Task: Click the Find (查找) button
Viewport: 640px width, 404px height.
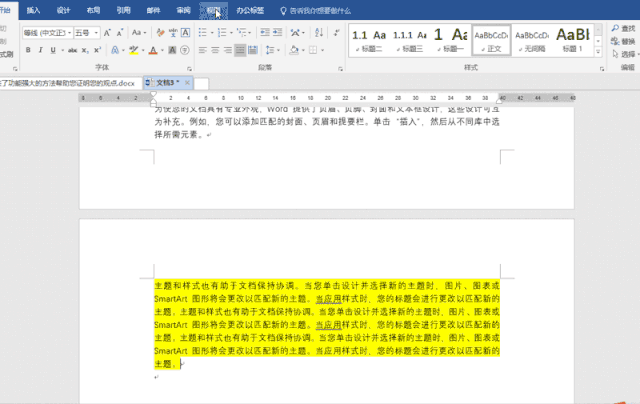Action: point(624,28)
